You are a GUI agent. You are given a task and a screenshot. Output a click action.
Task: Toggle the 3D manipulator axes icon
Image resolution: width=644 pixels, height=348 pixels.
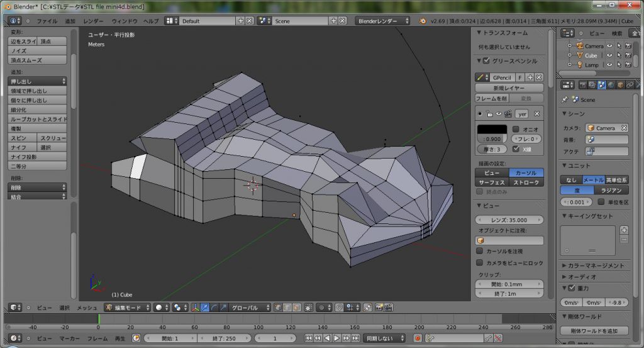click(x=195, y=307)
